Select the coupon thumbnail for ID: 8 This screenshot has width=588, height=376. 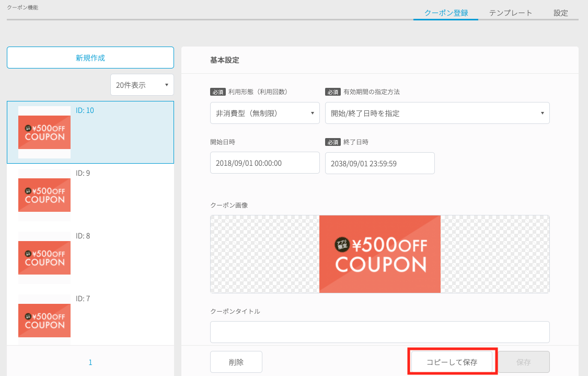coord(44,258)
